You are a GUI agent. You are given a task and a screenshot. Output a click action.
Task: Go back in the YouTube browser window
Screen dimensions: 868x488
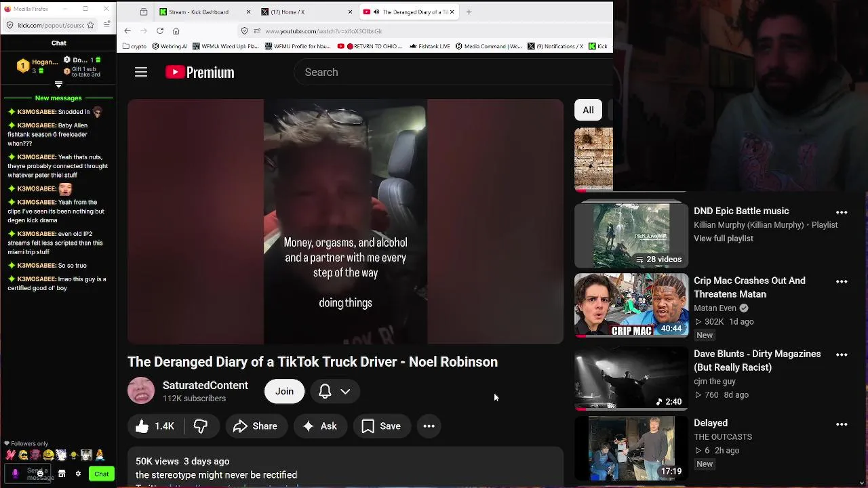pos(127,30)
